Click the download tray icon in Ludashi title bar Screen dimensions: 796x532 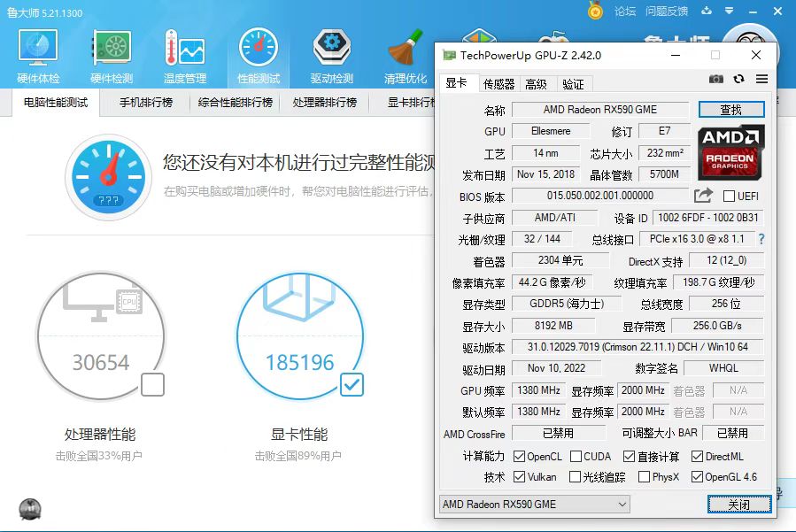click(707, 11)
